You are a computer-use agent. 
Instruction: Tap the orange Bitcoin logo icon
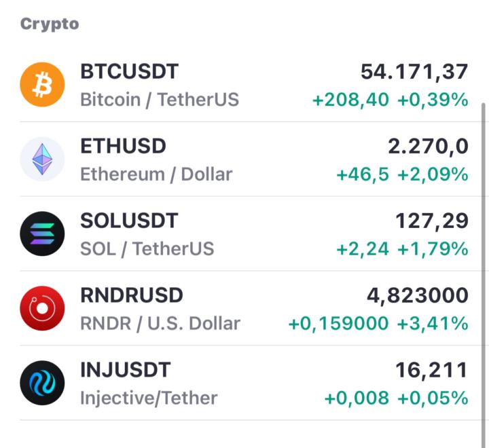coord(42,84)
